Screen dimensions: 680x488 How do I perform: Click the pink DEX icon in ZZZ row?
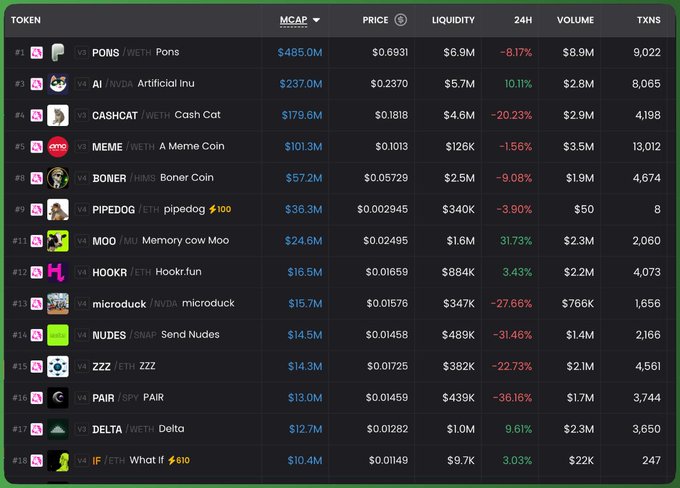pos(36,367)
